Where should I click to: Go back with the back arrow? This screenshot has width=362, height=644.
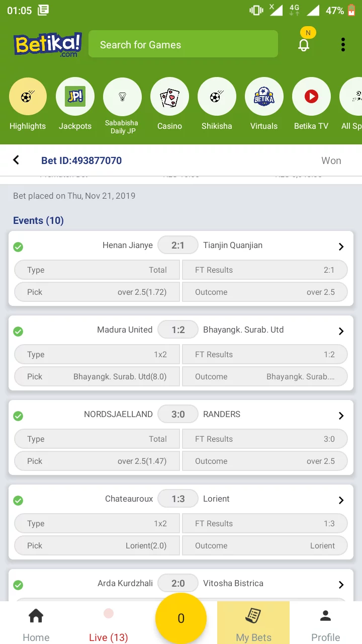coord(16,160)
